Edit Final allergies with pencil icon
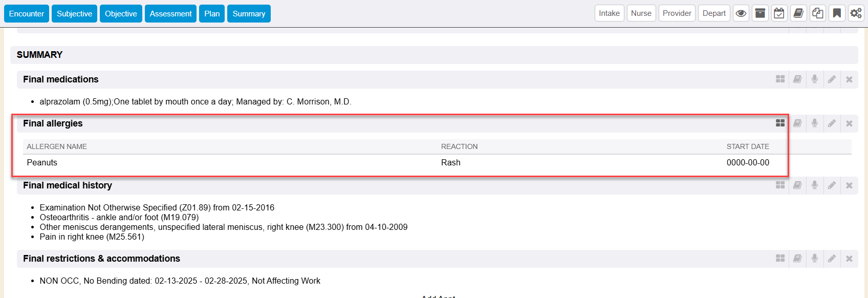 point(832,123)
